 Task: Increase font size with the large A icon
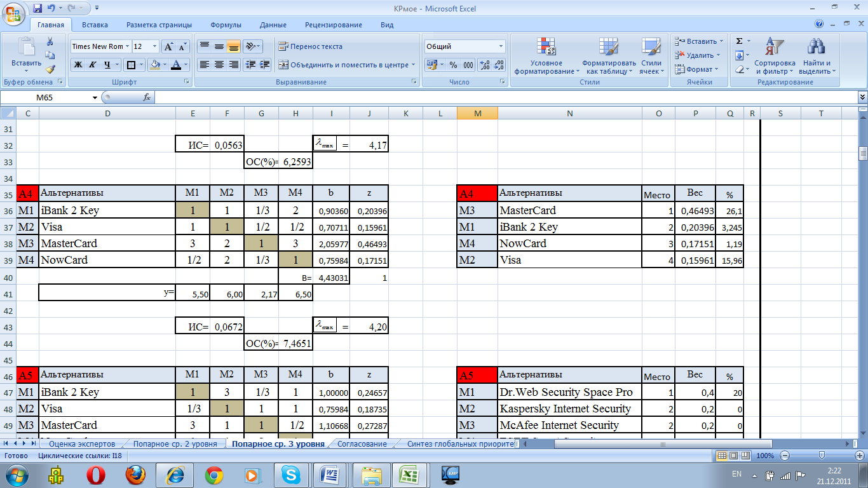[168, 46]
